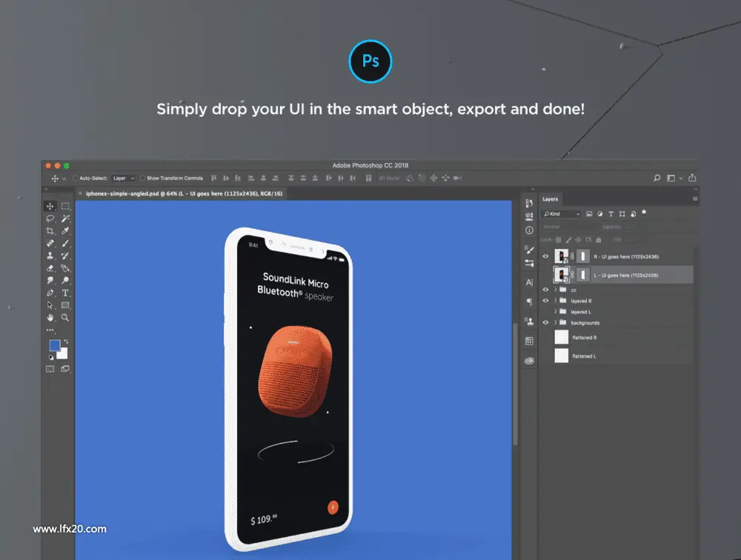Hide the layered R group

[x=545, y=301]
